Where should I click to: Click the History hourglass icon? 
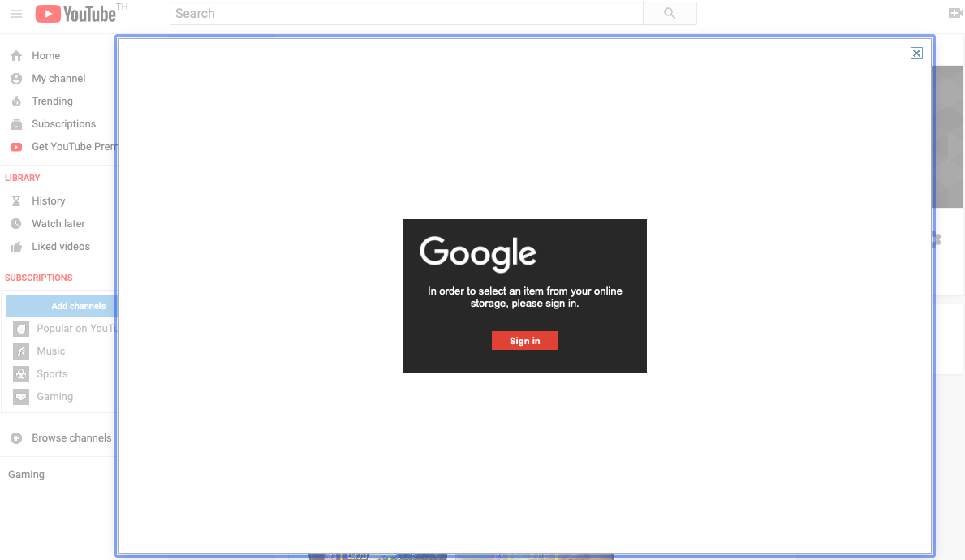point(16,200)
